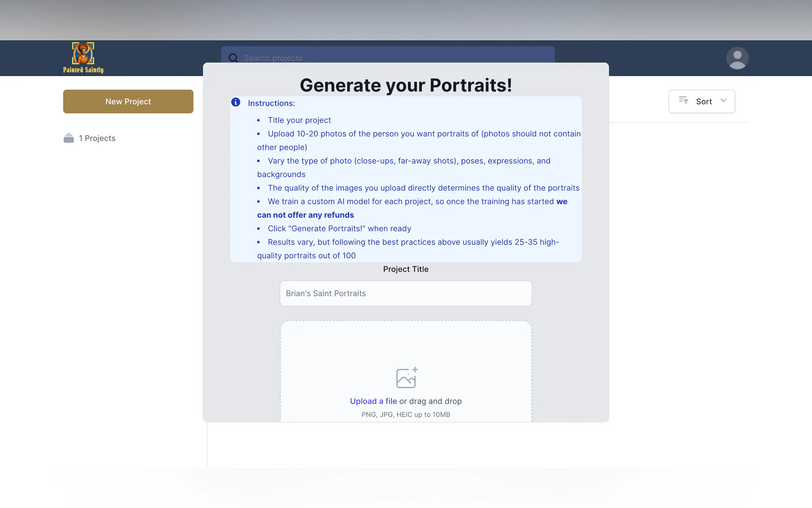
Task: Open the Sort dropdown label
Action: click(704, 101)
